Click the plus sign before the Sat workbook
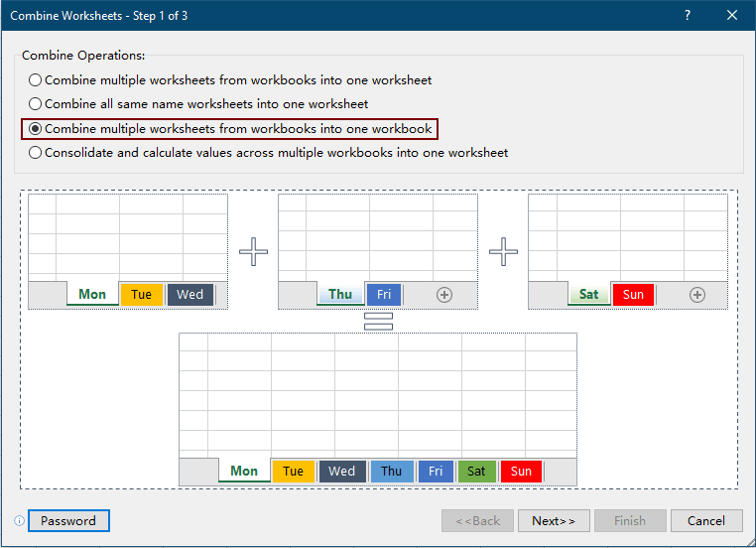This screenshot has width=756, height=548. tap(504, 252)
